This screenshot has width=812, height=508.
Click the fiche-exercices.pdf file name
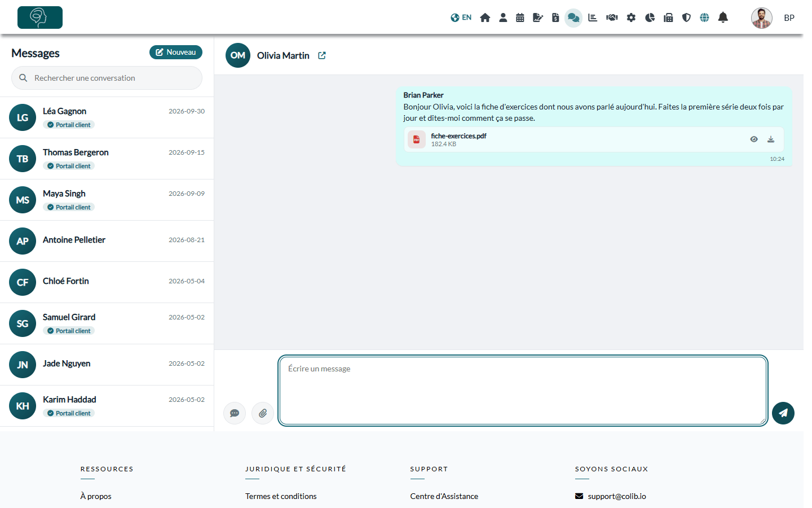point(458,136)
